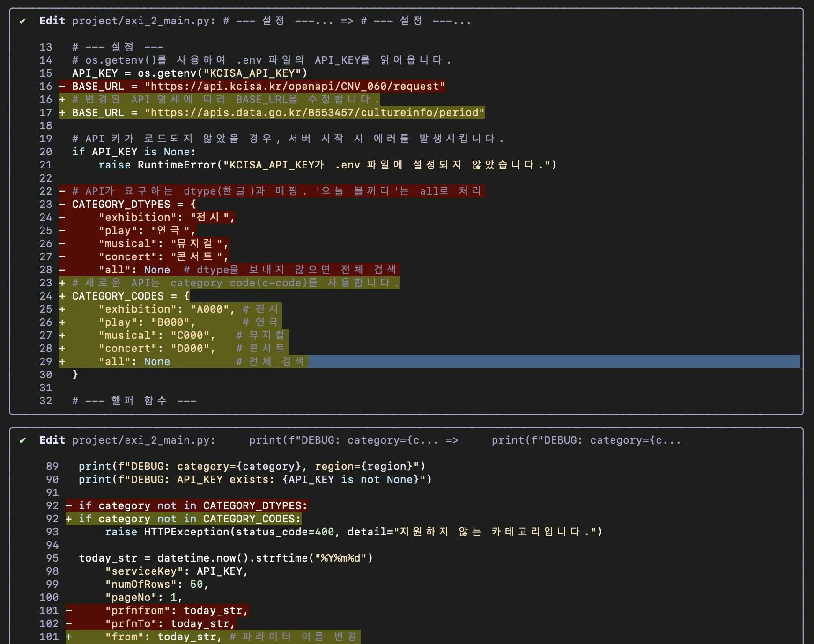
Task: Click the added "all": None '전체 검색' line
Action: pyautogui.click(x=184, y=362)
